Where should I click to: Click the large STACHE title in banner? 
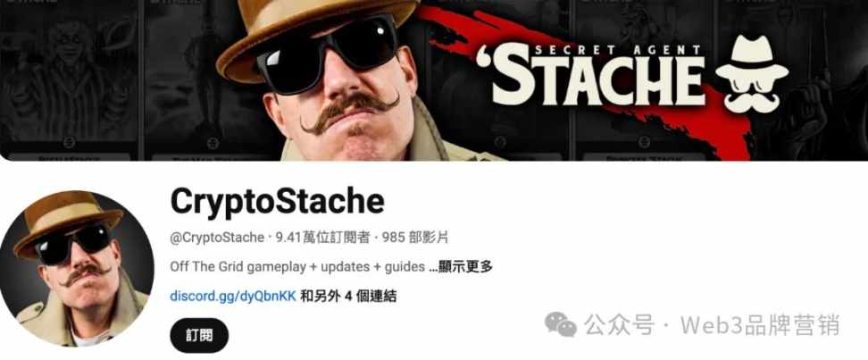597,80
